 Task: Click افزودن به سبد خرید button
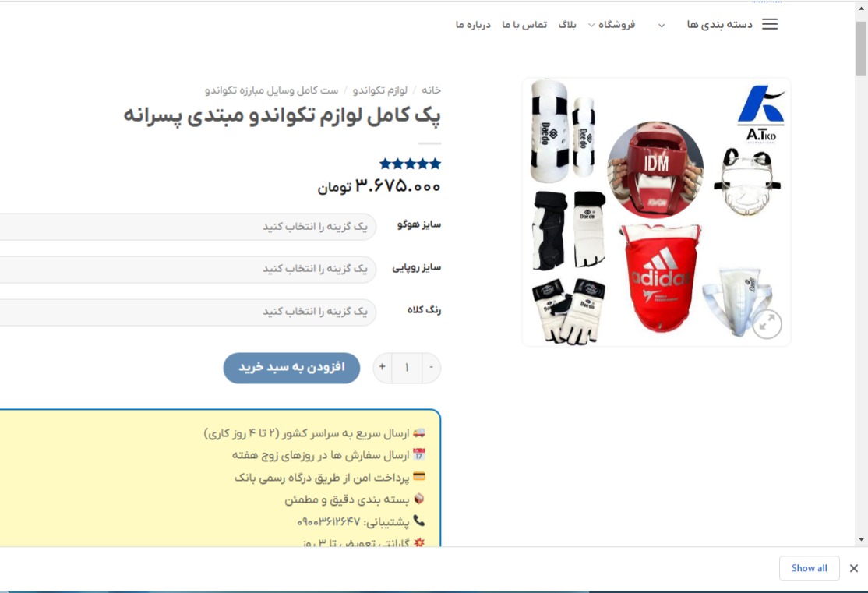coord(291,368)
